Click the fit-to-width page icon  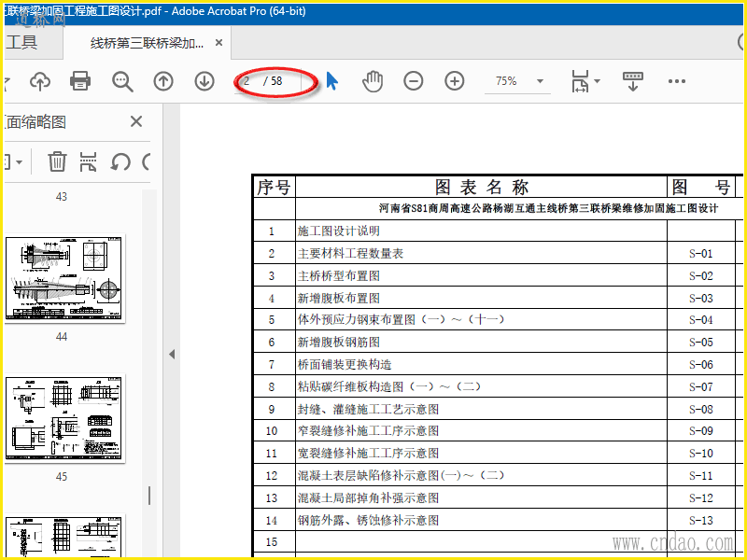tap(580, 81)
